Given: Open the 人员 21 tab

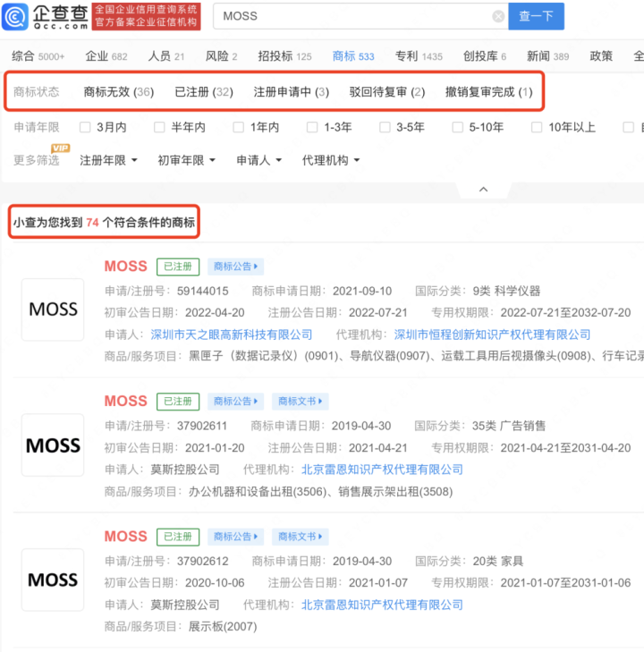Looking at the screenshot, I should pyautogui.click(x=165, y=56).
